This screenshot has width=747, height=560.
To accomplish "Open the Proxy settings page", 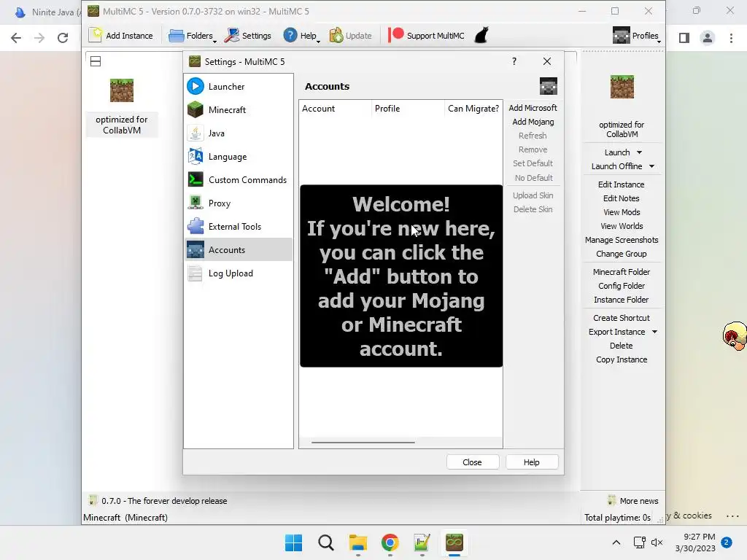I will pyautogui.click(x=239, y=203).
